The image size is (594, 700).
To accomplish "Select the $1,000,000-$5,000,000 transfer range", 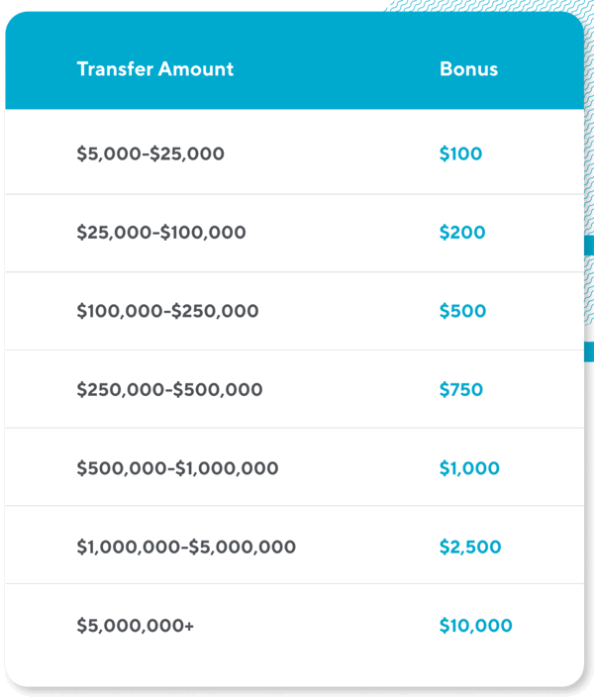I will click(x=186, y=547).
